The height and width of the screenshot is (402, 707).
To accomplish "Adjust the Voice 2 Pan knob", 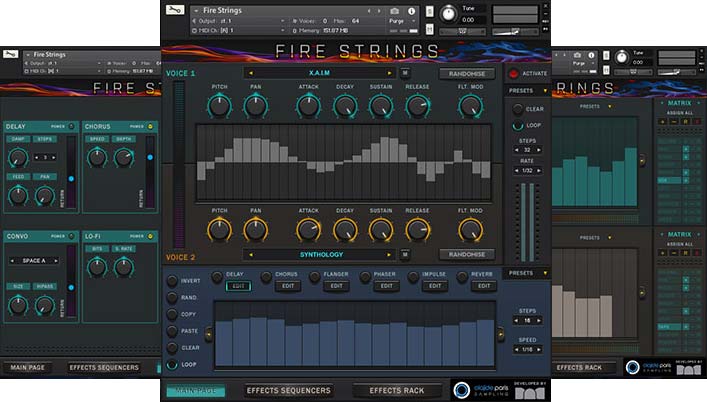I will point(256,230).
